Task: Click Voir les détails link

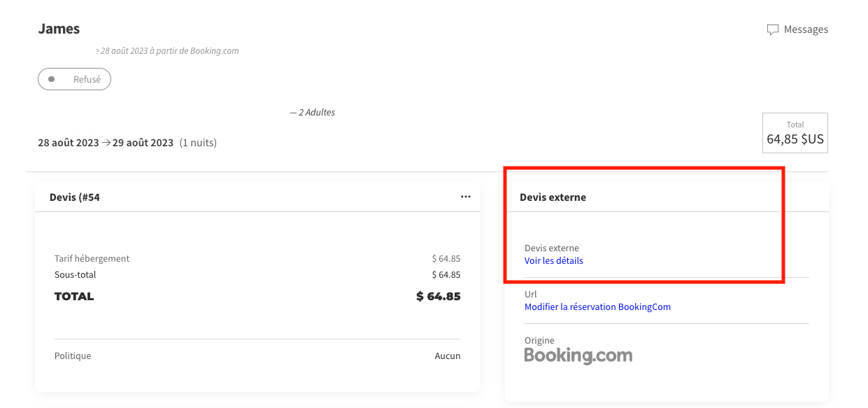Action: (x=553, y=261)
